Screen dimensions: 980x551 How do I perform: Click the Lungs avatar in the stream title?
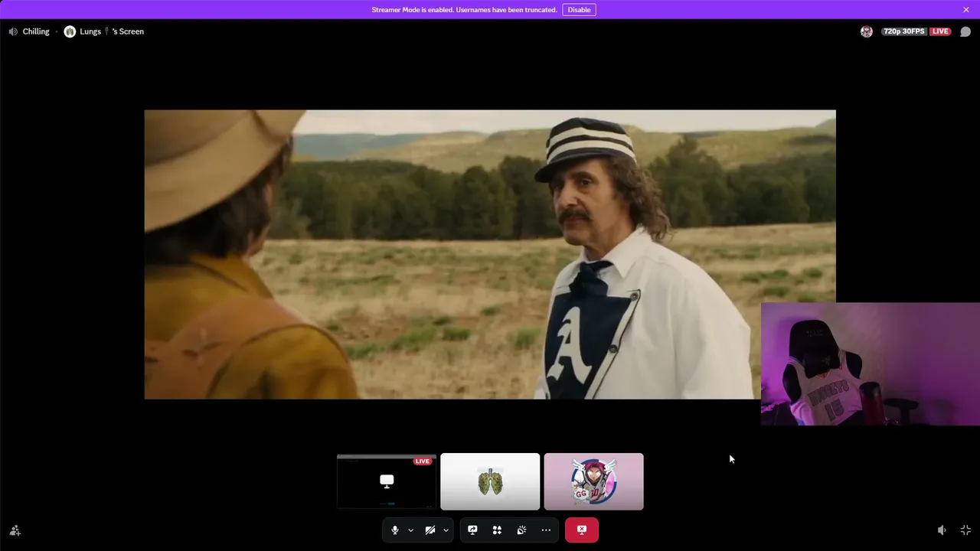pos(70,31)
